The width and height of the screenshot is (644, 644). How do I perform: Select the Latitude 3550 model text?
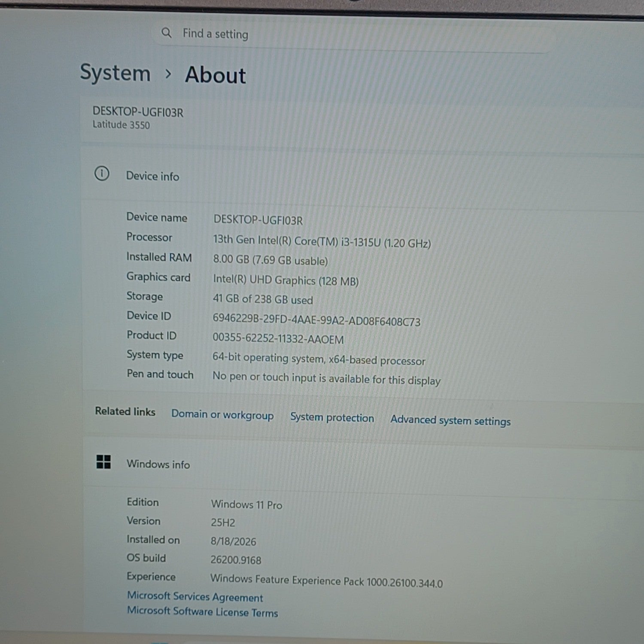121,125
